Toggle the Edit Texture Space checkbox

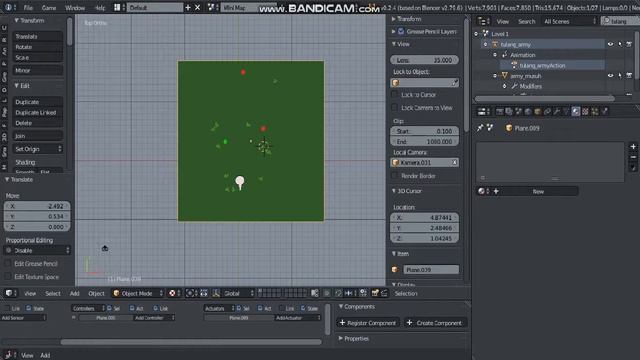(x=8, y=277)
